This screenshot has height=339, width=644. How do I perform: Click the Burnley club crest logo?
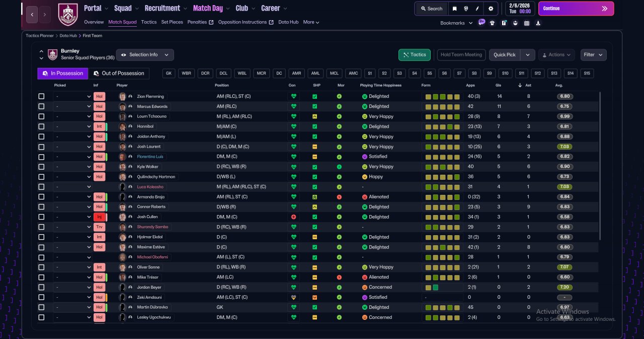tap(68, 15)
